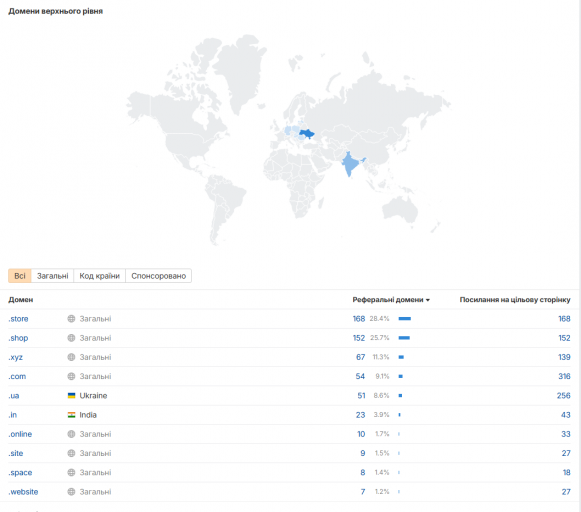The image size is (581, 512).
Task: Open the .xyz domain link
Action: 16,358
